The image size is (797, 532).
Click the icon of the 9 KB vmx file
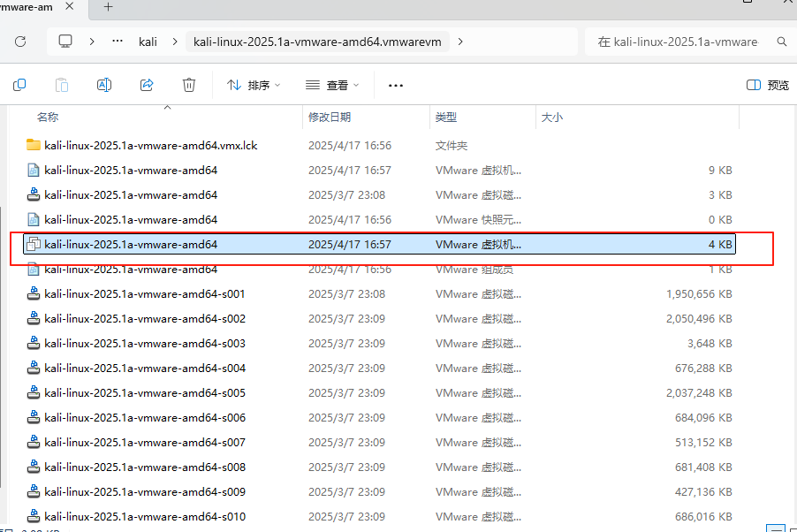click(34, 170)
